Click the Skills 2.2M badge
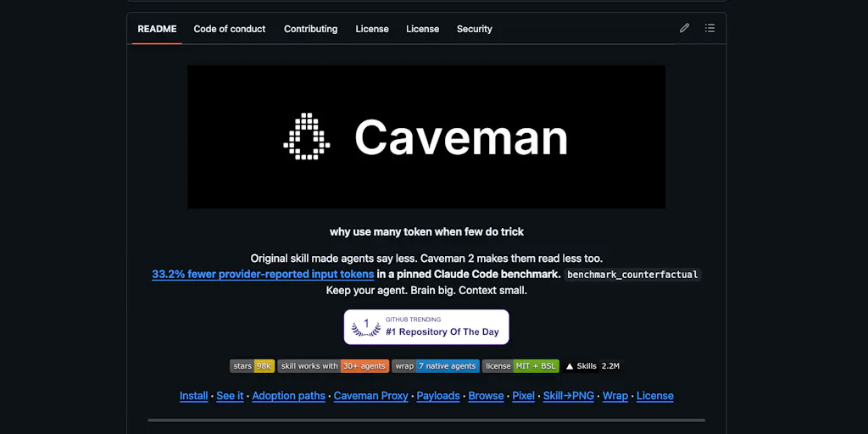Screen dimensions: 868x434 point(593,366)
